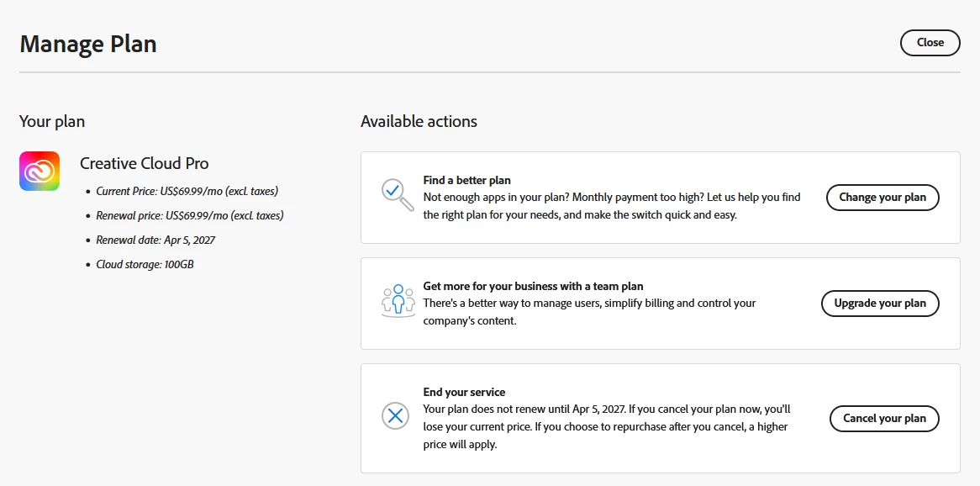Click the Manage Plan page title
Image resolution: width=980 pixels, height=486 pixels.
pos(88,44)
